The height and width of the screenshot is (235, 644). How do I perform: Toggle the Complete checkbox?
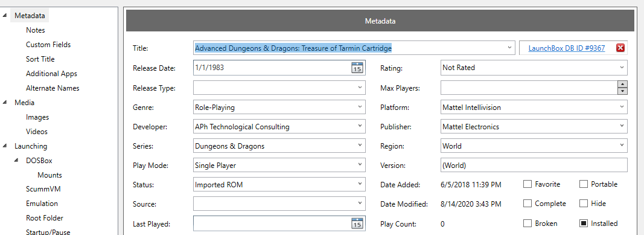click(x=528, y=204)
